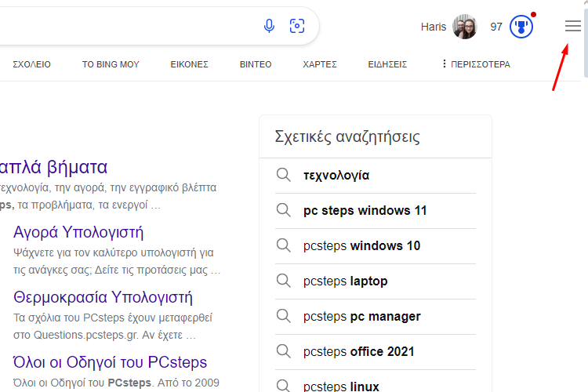
Task: Click magnifier icon beside pc steps windows 11
Action: coord(284,210)
